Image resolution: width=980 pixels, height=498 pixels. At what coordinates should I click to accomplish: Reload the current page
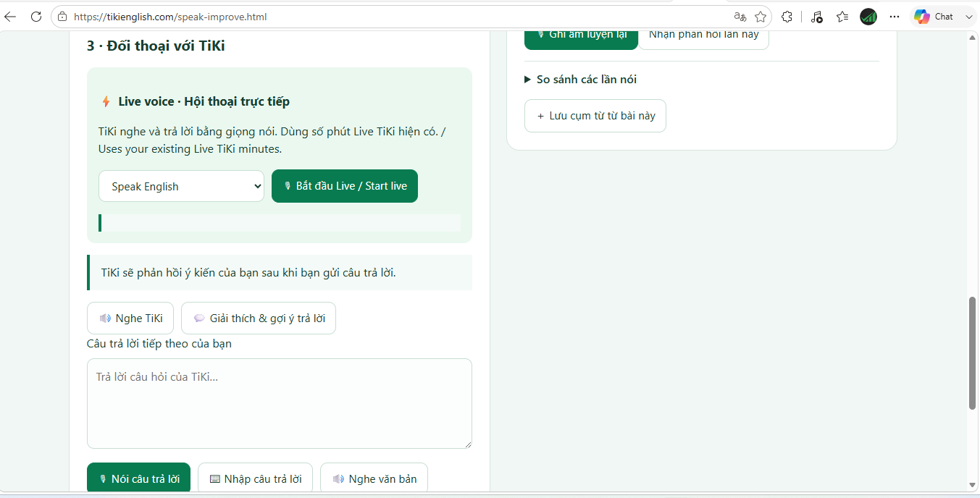pyautogui.click(x=36, y=17)
